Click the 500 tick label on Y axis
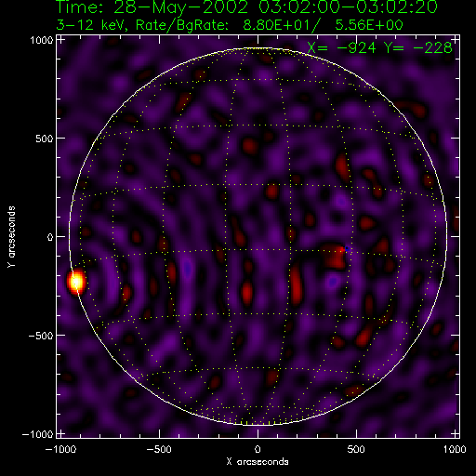476x476 pixels. click(45, 139)
